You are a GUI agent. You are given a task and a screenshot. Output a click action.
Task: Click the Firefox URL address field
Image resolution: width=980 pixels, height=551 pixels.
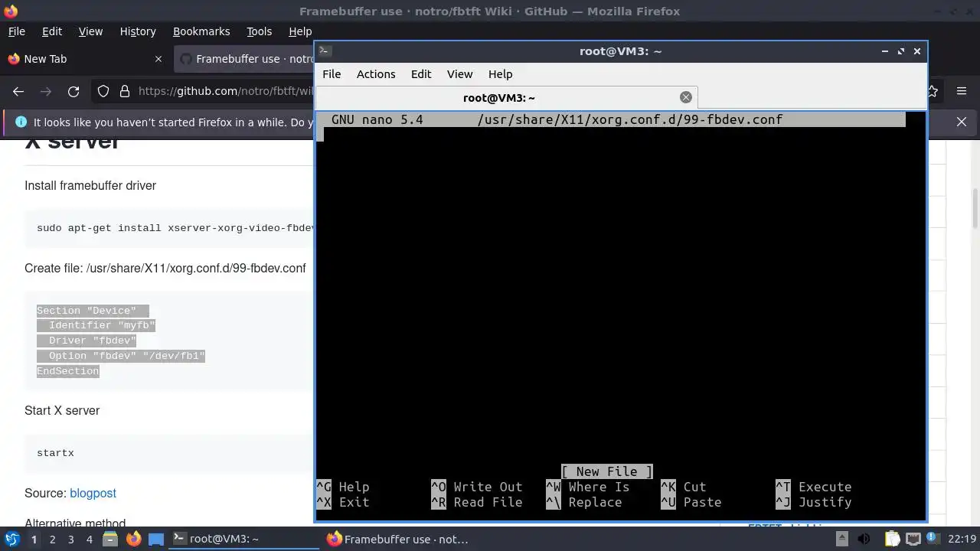[225, 91]
